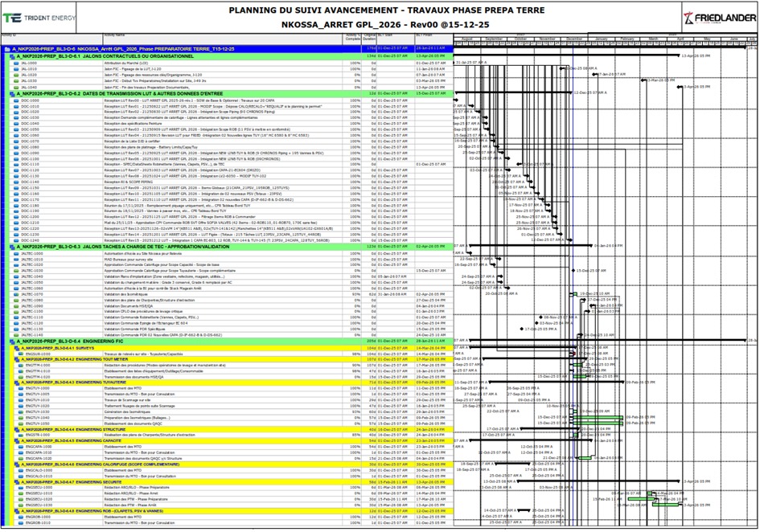760x532 pixels.
Task: Click activity icon of JAL-1000
Action: coord(16,63)
